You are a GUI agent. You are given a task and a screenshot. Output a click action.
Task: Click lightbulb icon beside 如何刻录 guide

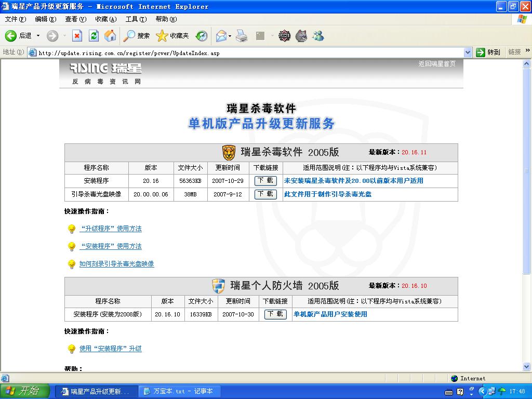[72, 264]
